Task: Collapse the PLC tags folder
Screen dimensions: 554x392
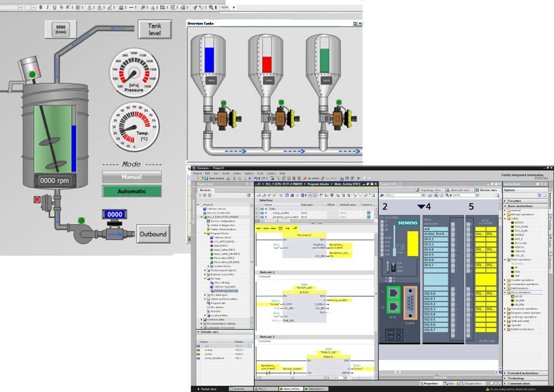Action: click(205, 279)
